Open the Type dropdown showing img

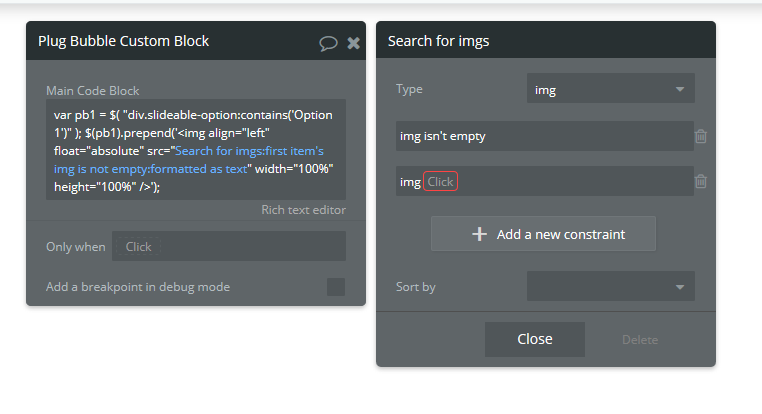pos(610,88)
